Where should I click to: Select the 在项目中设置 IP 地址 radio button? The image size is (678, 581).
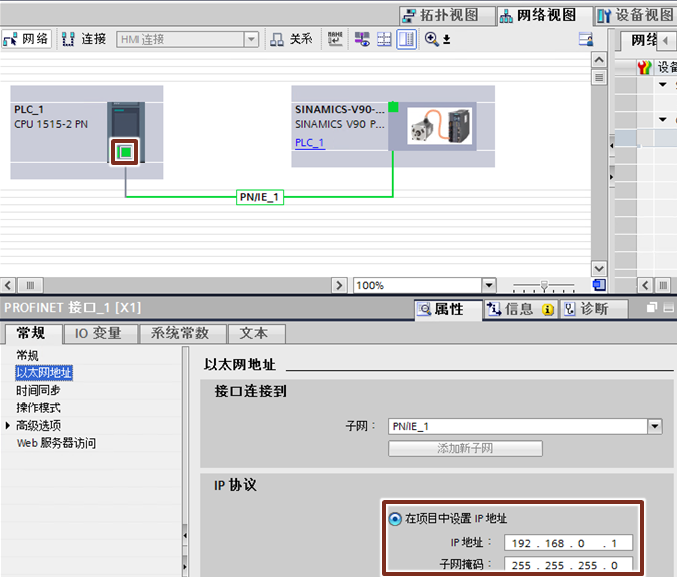[x=395, y=518]
